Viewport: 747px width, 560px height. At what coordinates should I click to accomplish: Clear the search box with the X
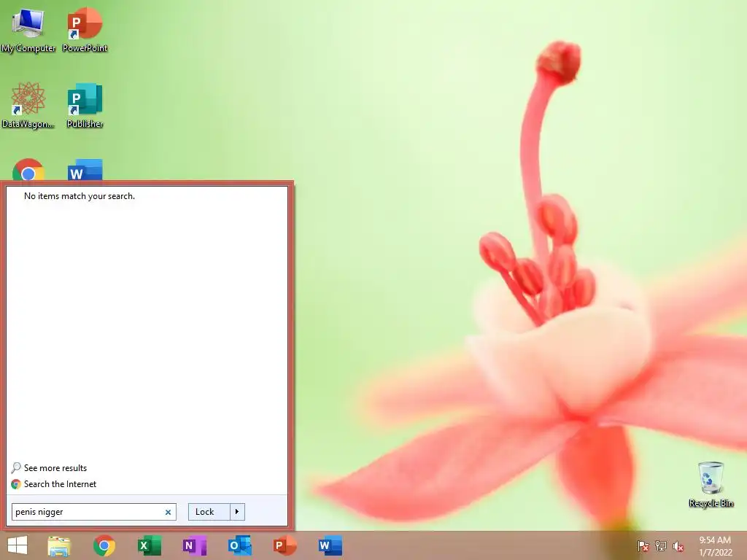coord(168,513)
